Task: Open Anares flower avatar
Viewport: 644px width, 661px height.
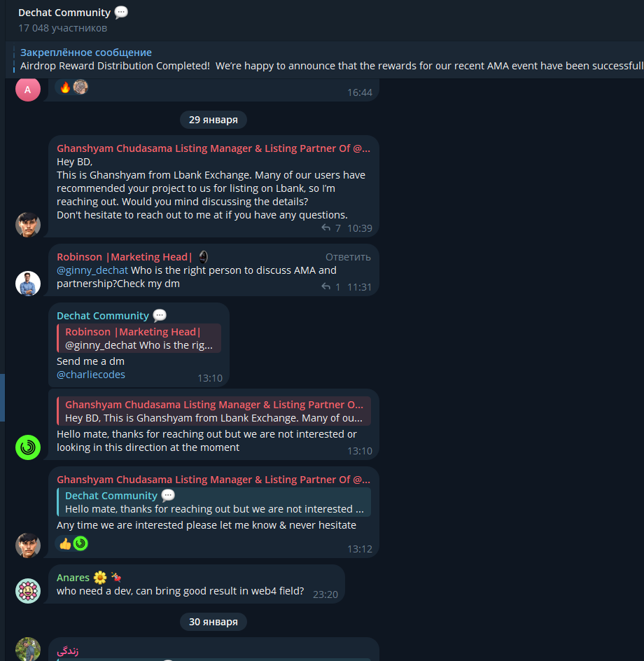Action: tap(28, 590)
